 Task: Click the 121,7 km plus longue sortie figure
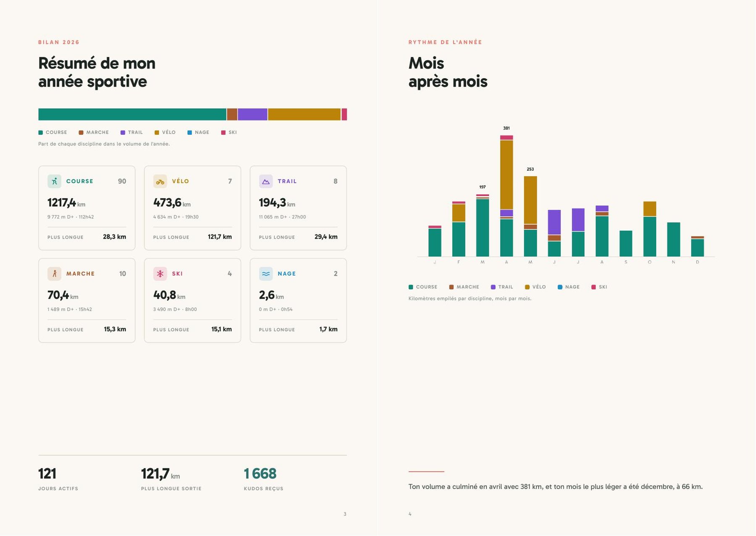click(x=160, y=474)
